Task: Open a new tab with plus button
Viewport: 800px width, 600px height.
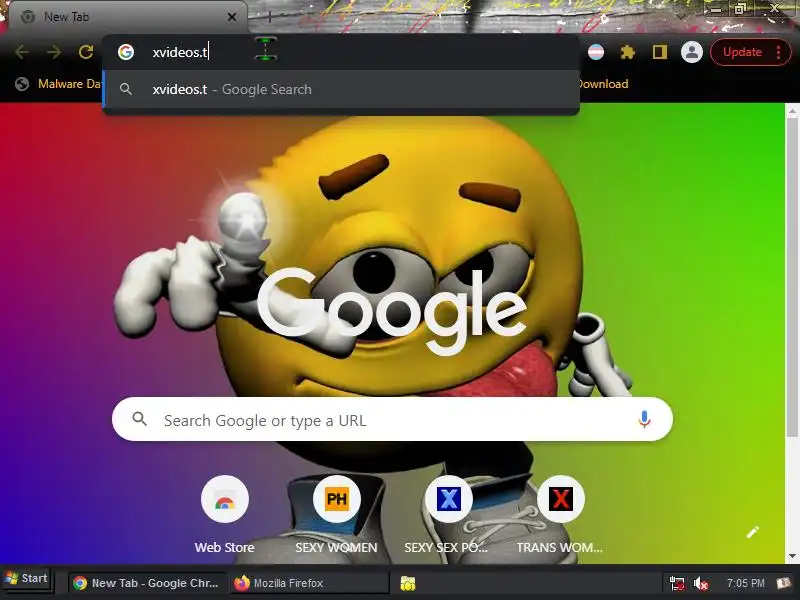Action: [x=269, y=17]
